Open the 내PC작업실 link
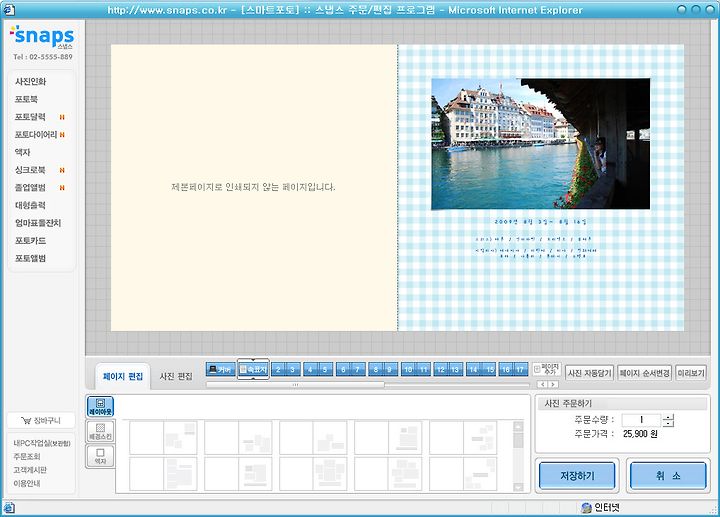 coord(42,443)
